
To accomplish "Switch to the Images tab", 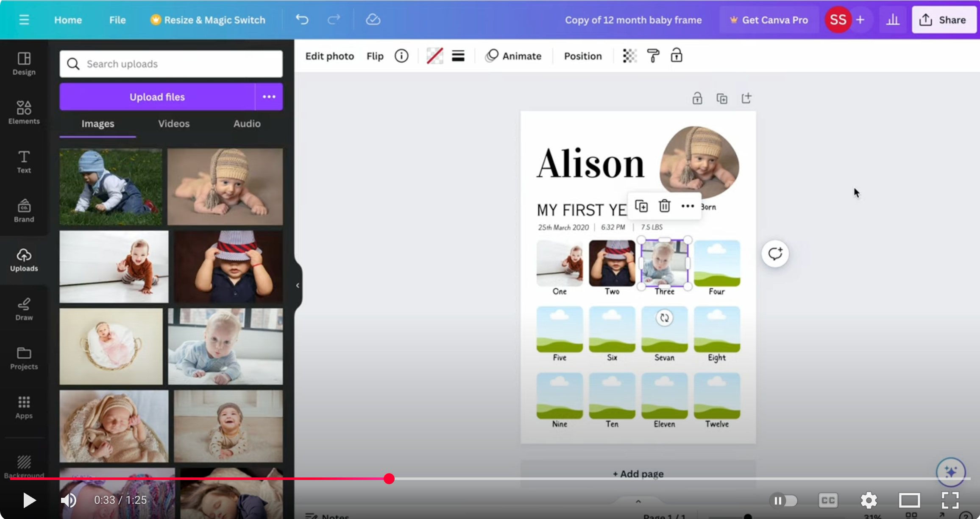I will click(98, 123).
